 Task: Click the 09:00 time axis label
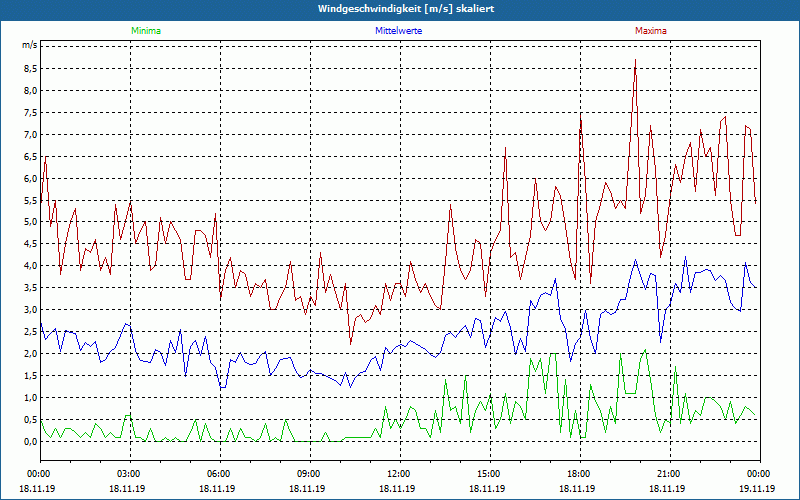[310, 474]
